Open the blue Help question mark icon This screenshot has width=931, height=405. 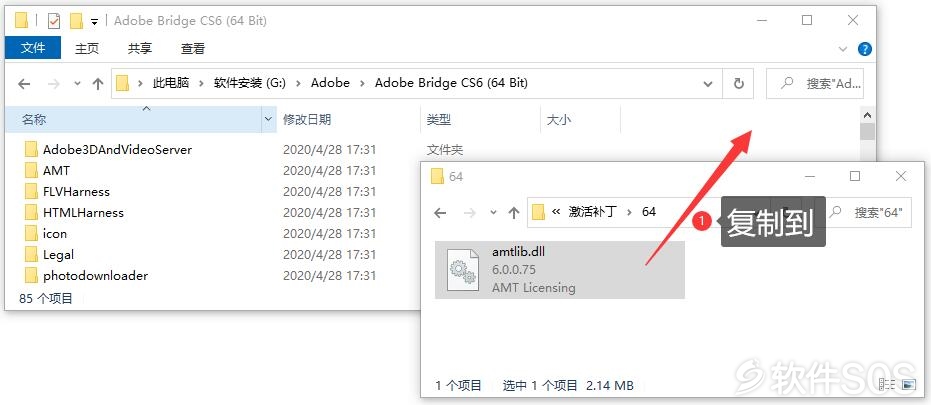pyautogui.click(x=865, y=49)
